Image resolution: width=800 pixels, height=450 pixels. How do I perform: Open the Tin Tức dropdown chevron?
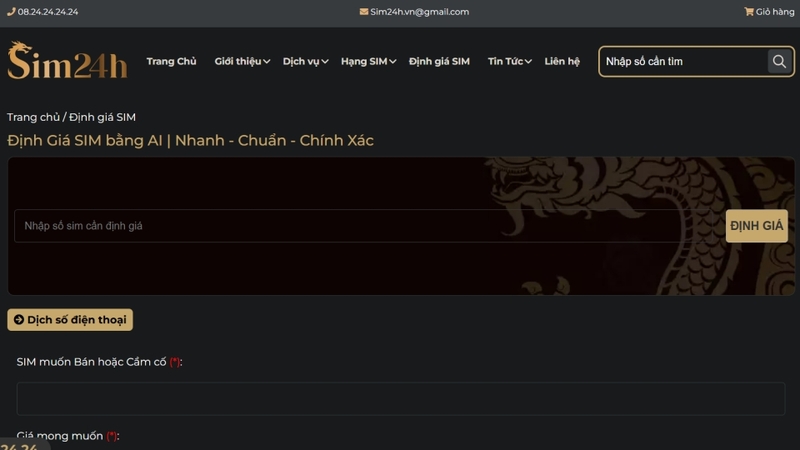[528, 62]
